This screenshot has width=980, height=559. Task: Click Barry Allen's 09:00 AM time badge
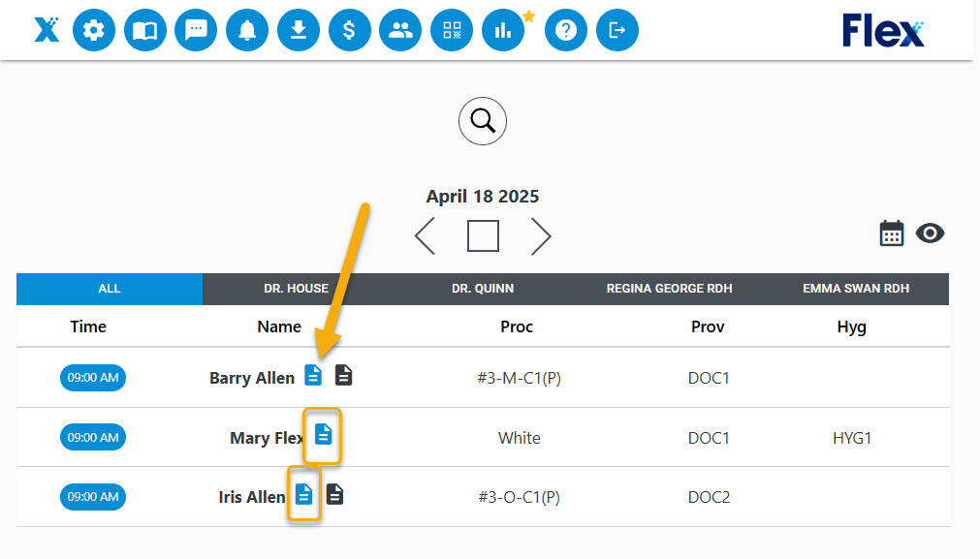pos(92,378)
